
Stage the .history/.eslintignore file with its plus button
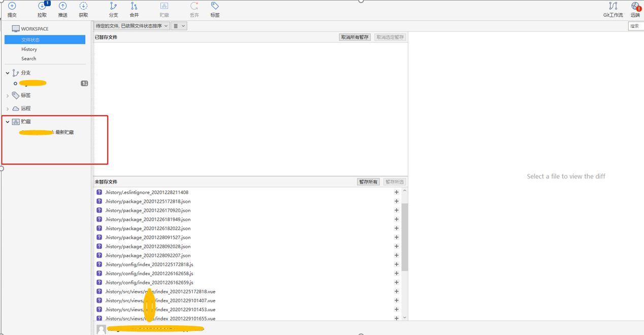click(x=396, y=192)
